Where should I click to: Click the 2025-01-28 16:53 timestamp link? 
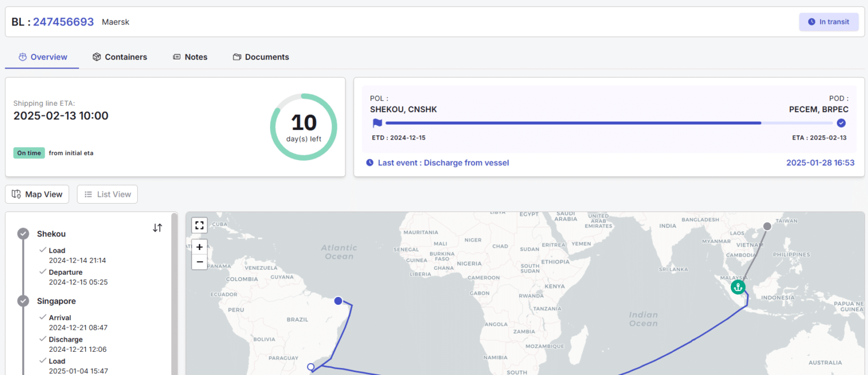coord(821,162)
